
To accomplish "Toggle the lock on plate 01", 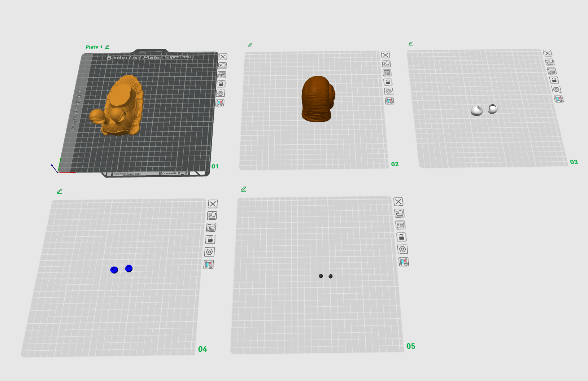I will click(x=221, y=84).
